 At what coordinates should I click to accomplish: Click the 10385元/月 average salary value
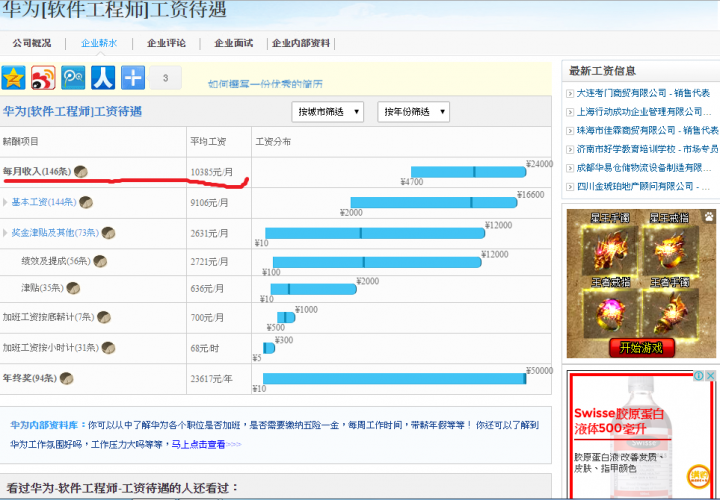tap(212, 172)
